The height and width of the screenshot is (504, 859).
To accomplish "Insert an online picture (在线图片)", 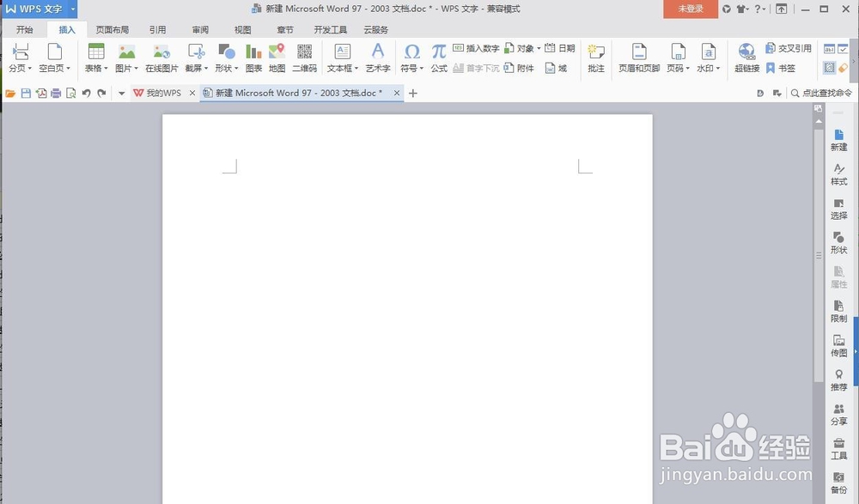I will [x=161, y=58].
